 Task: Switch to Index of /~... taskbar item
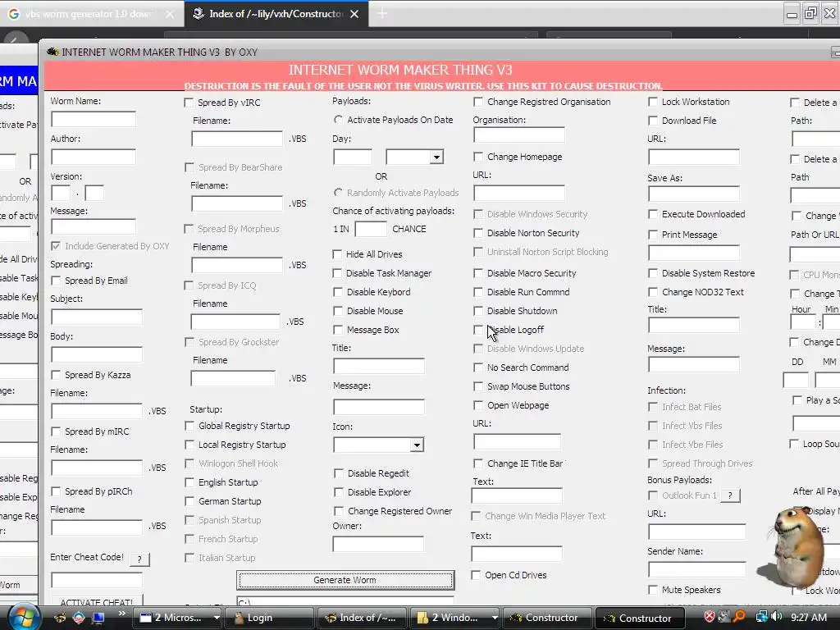pyautogui.click(x=362, y=618)
